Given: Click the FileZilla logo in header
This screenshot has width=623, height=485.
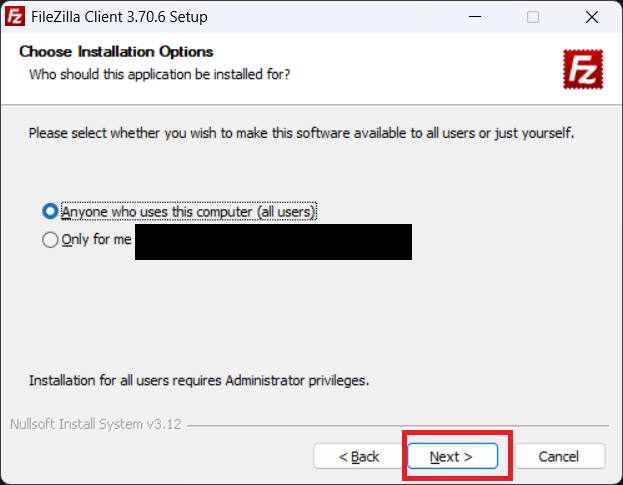Looking at the screenshot, I should point(583,69).
